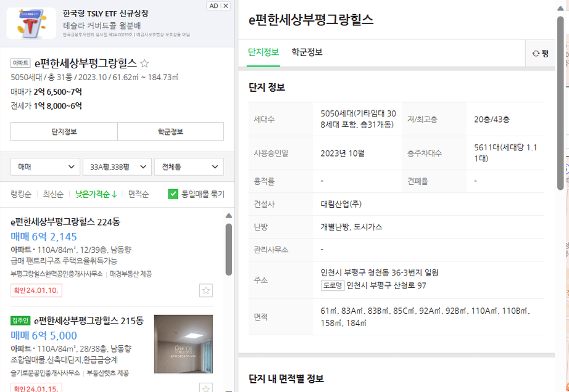569x392 pixels.
Task: Open the Tesla ETF ad image
Action: tap(31, 23)
